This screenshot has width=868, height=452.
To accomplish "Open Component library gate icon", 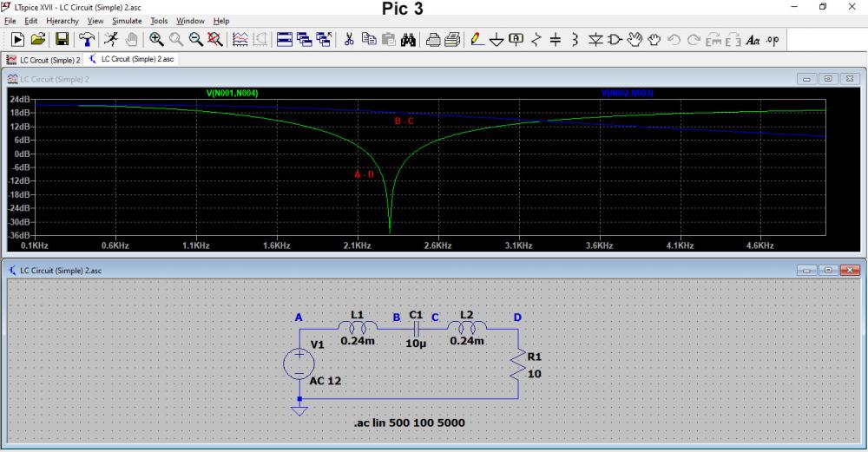I will [x=615, y=39].
